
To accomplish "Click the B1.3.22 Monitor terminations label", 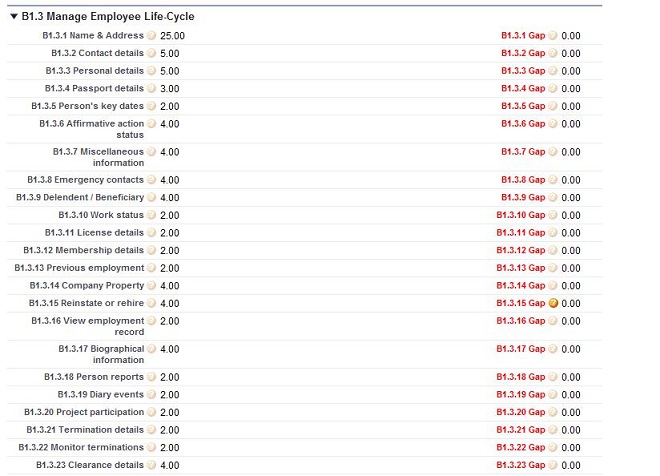I will tap(81, 447).
